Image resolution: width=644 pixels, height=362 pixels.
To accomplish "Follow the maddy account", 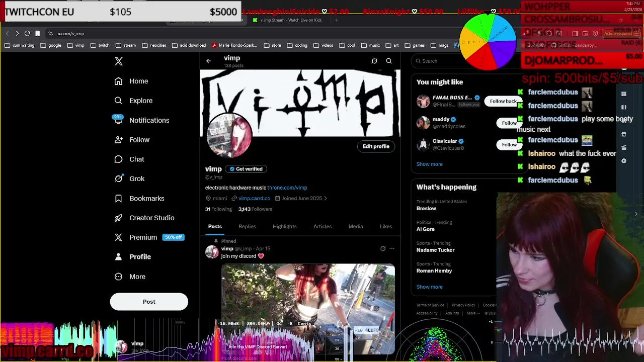I will pos(509,123).
